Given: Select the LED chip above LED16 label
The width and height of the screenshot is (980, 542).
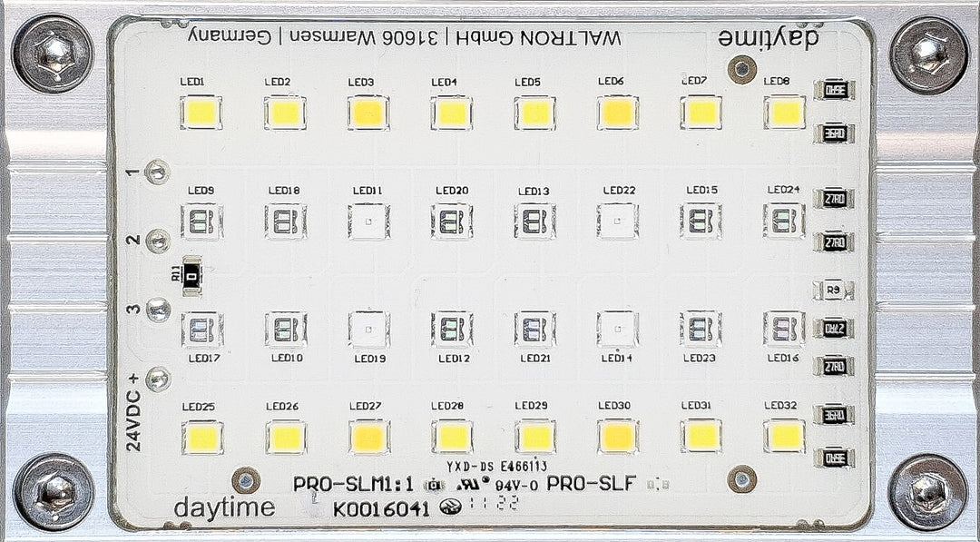Looking at the screenshot, I should point(784,329).
